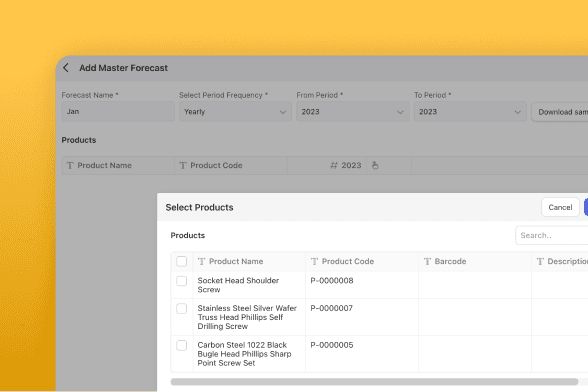The width and height of the screenshot is (588, 392).
Task: Click the text-type icon in the Barcode header
Action: pyautogui.click(x=427, y=261)
